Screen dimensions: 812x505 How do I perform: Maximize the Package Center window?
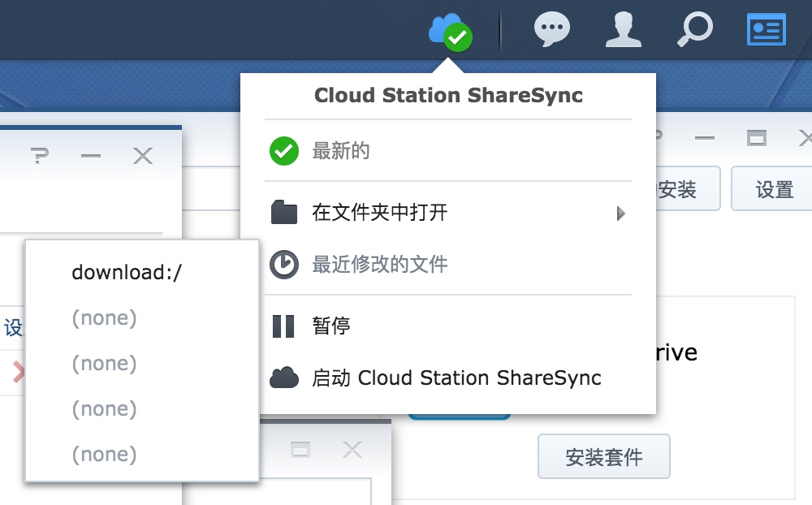(756, 138)
